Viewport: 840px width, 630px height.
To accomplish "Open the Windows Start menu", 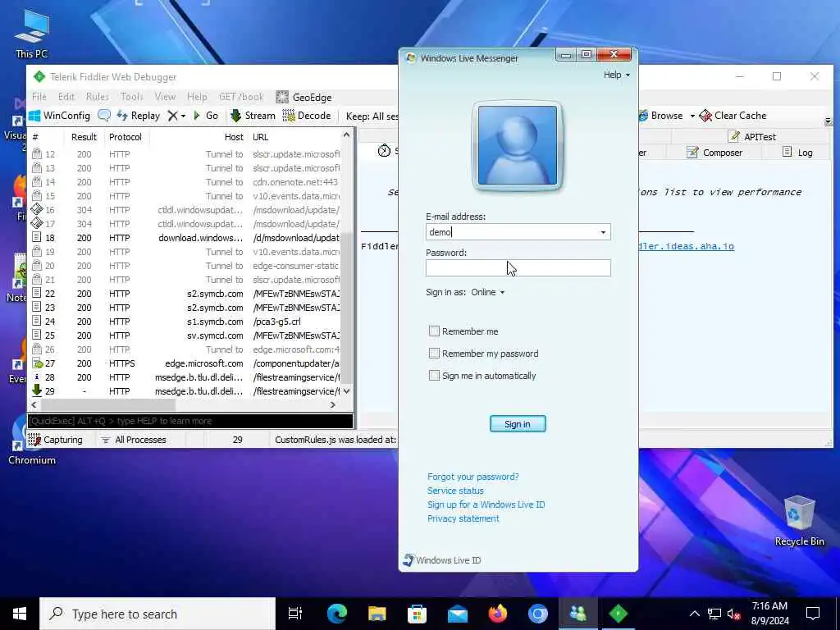I will (x=20, y=614).
